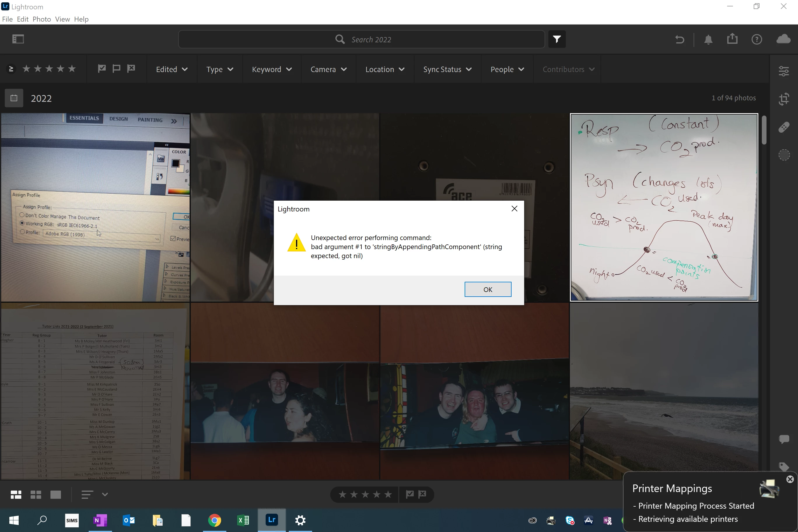Click OK in the error dialog

[x=488, y=289]
